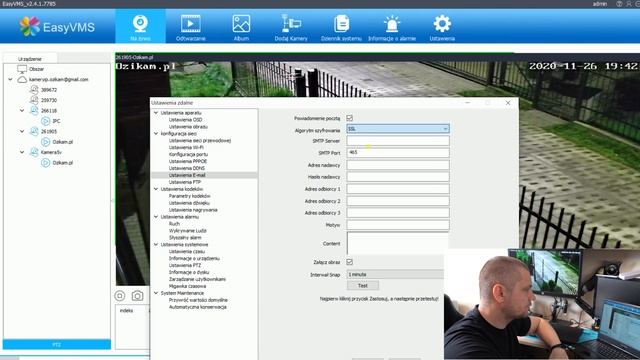The height and width of the screenshot is (360, 640).
Task: Click into the SMTP Server field
Action: tap(398, 141)
